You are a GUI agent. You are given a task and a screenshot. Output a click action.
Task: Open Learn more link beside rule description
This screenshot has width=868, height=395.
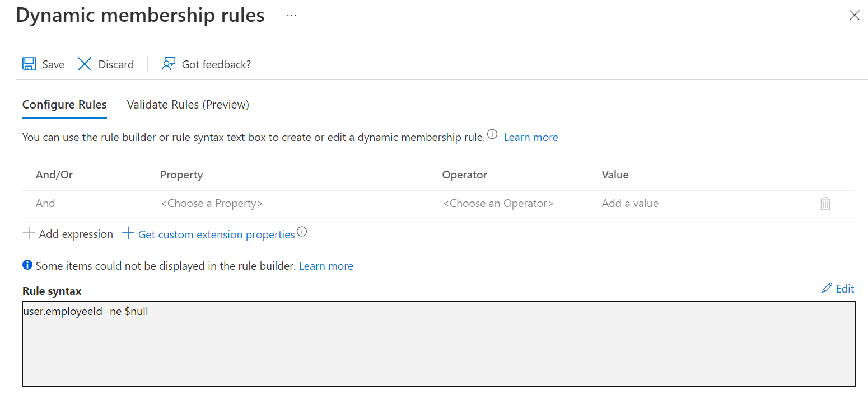pos(531,137)
